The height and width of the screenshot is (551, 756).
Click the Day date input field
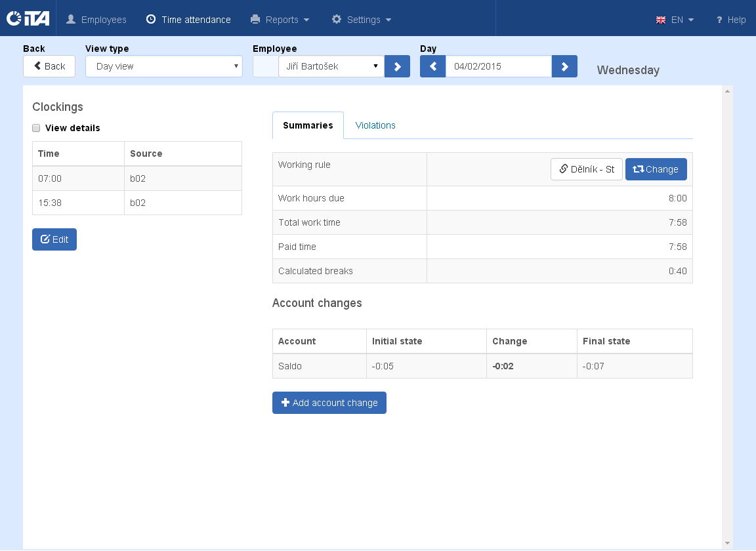pyautogui.click(x=499, y=66)
